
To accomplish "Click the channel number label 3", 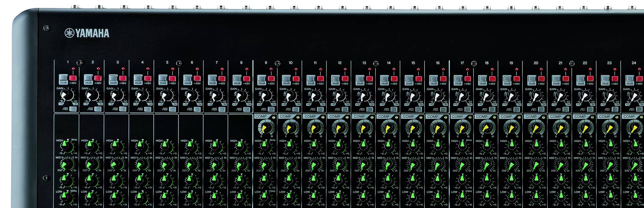I will [117, 62].
